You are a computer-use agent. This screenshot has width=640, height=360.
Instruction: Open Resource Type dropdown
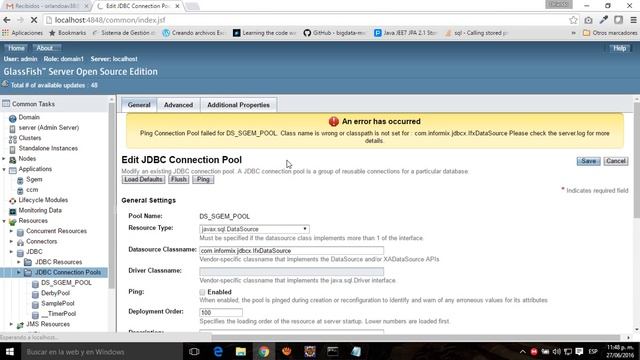pos(254,229)
